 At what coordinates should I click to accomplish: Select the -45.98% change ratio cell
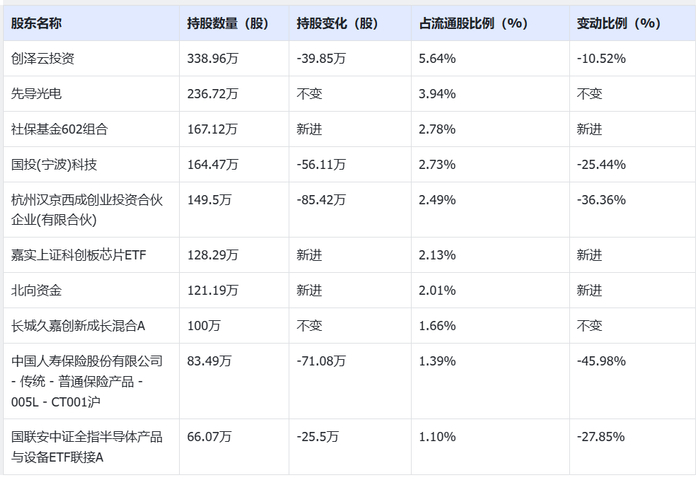601,360
